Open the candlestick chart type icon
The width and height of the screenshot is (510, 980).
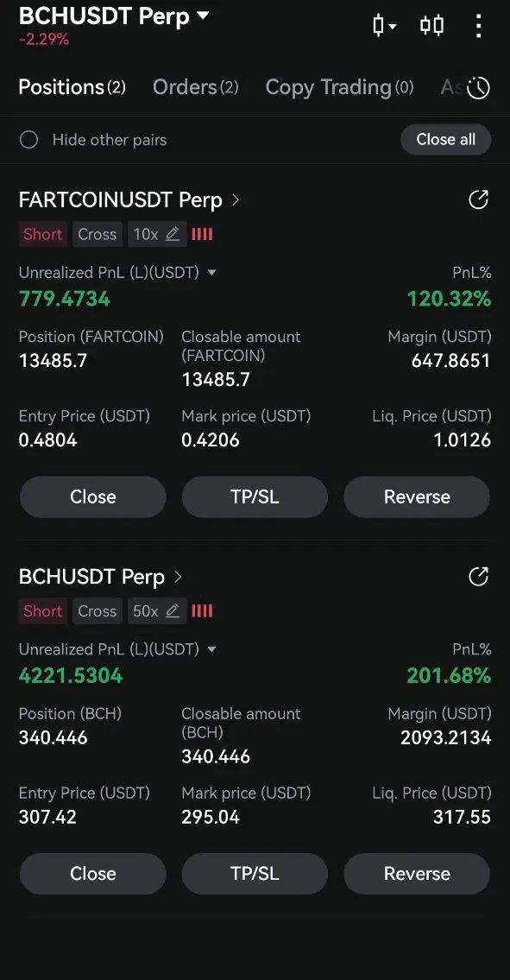(x=384, y=25)
